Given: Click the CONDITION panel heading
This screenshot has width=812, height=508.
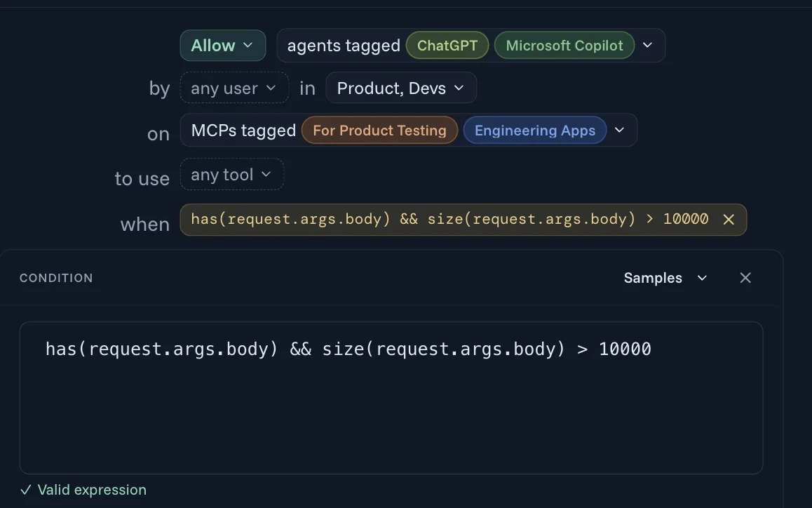Looking at the screenshot, I should coord(56,278).
